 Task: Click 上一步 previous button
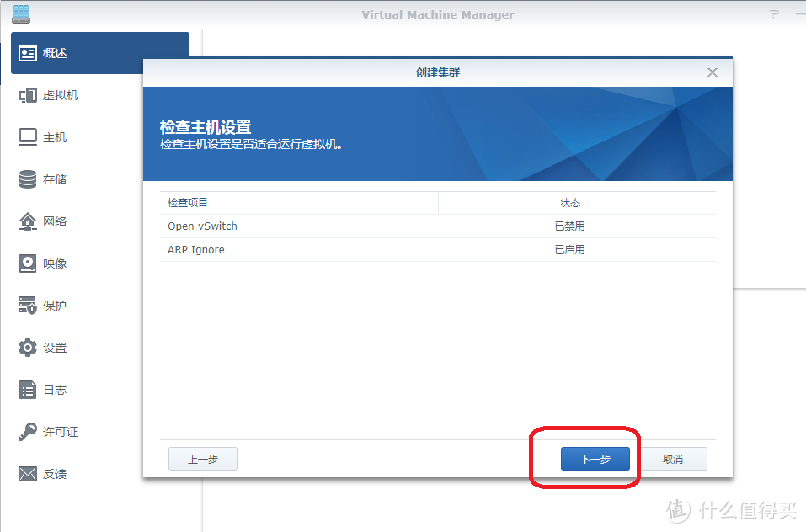(x=203, y=459)
